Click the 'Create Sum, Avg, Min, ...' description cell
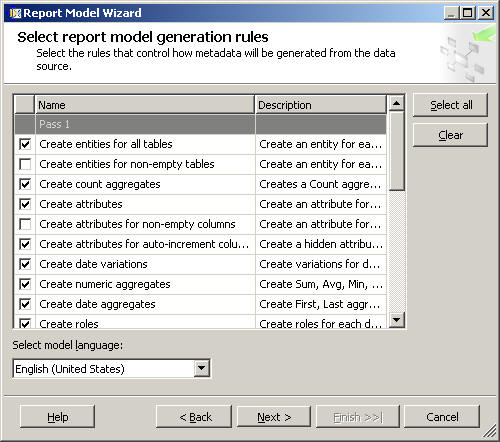The image size is (500, 442). pyautogui.click(x=321, y=284)
